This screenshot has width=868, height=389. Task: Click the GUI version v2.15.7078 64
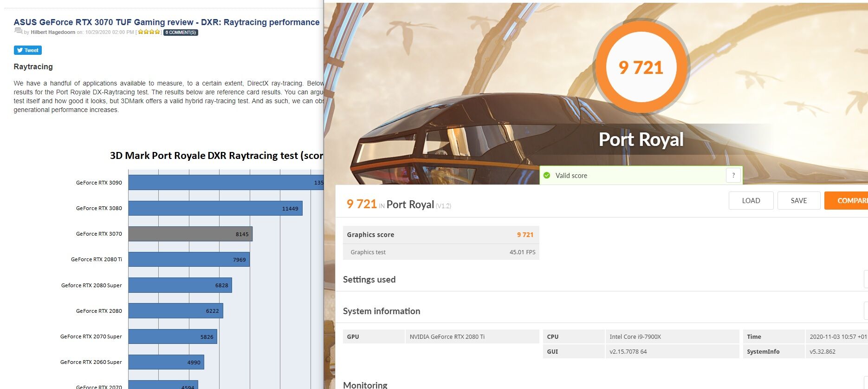pyautogui.click(x=628, y=351)
